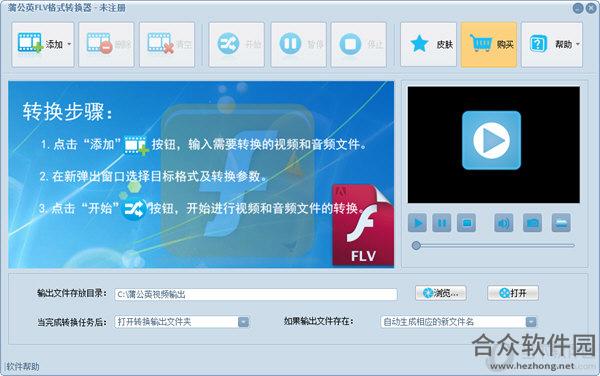Open the snapshot folder icon in player
The height and width of the screenshot is (376, 600).
click(x=561, y=223)
